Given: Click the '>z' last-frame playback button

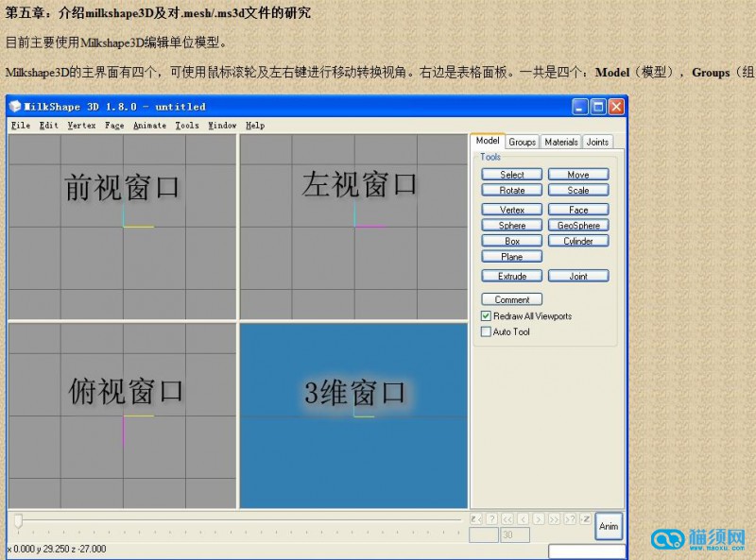Looking at the screenshot, I should tap(585, 519).
